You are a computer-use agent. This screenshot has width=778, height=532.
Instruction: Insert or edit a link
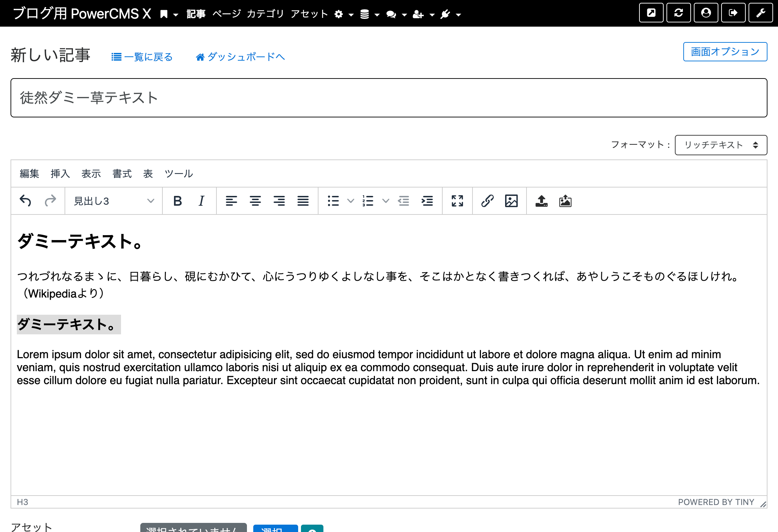tap(488, 201)
